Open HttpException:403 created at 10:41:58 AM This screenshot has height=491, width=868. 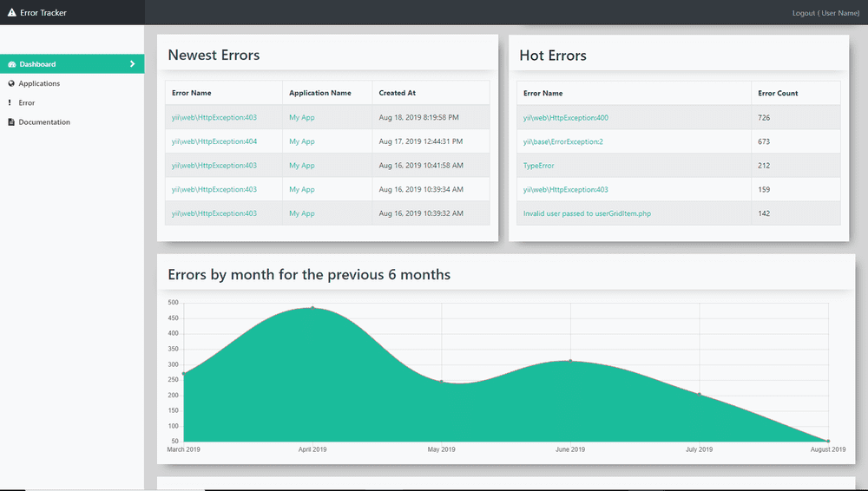click(214, 166)
